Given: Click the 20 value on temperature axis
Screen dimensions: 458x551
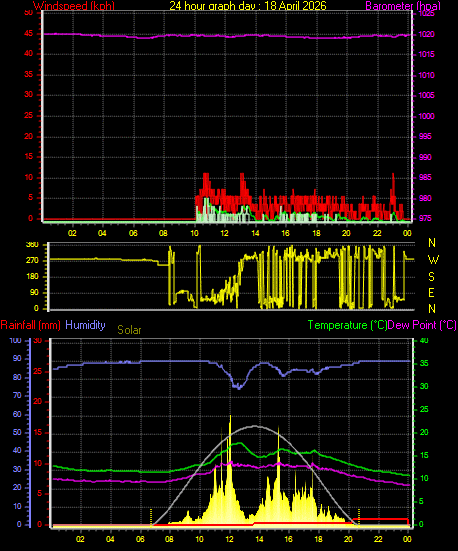Looking at the screenshot, I should coord(424,433).
